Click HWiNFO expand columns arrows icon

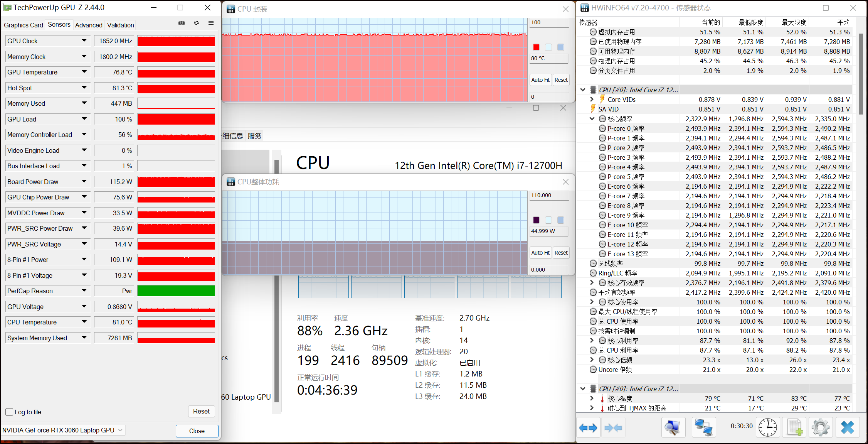(588, 427)
